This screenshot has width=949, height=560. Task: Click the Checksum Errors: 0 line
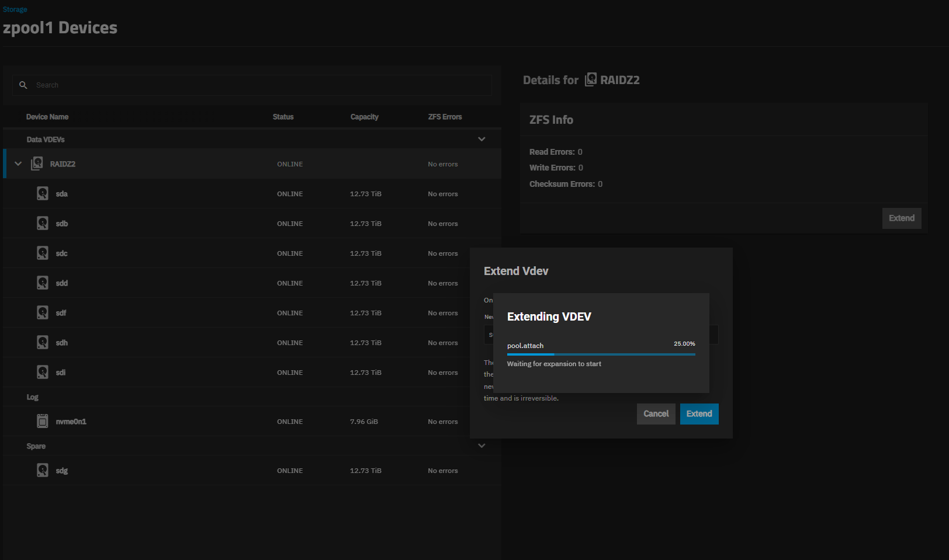566,184
